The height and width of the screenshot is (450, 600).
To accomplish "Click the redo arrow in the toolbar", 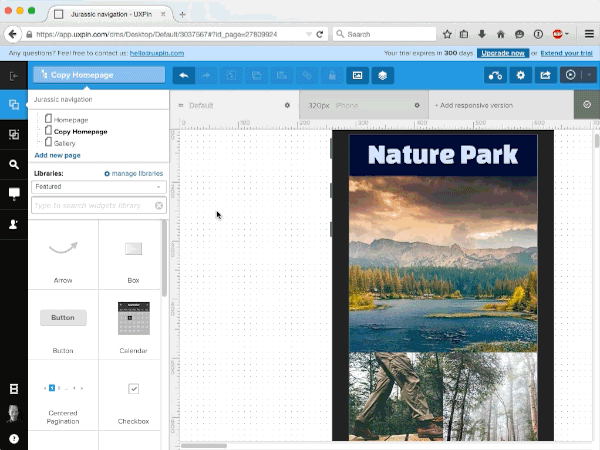I will point(206,75).
